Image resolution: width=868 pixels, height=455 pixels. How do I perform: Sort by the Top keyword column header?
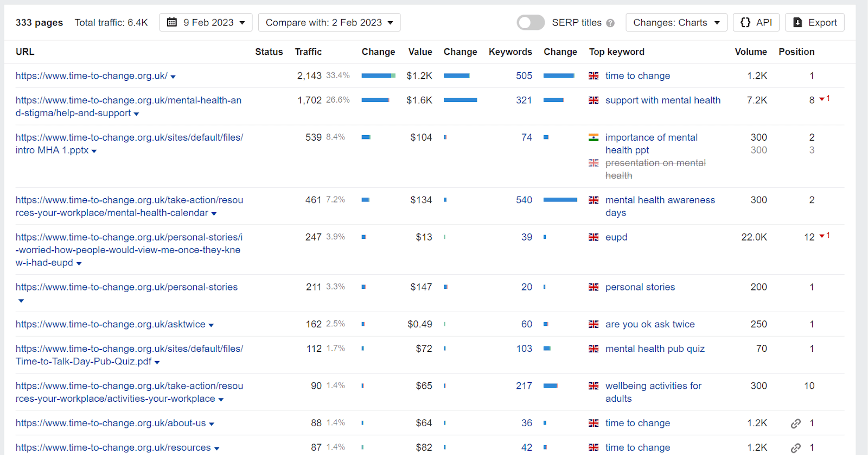(617, 52)
